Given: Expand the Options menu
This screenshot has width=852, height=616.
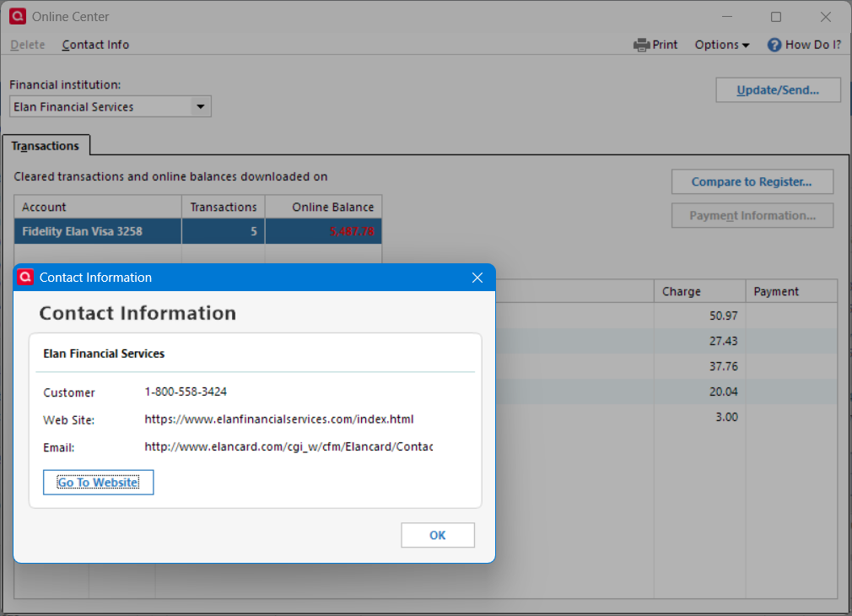Looking at the screenshot, I should pyautogui.click(x=721, y=45).
